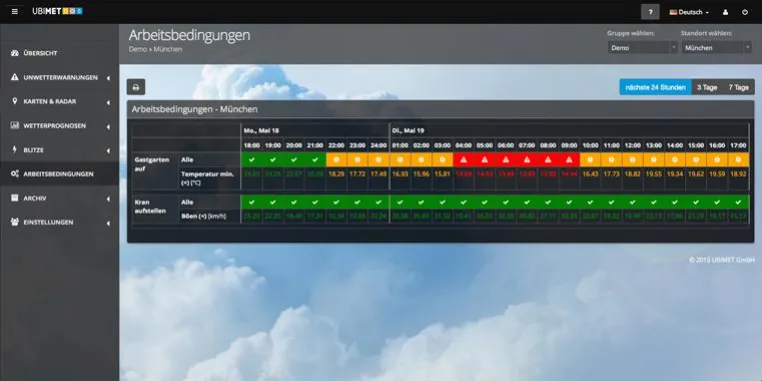This screenshot has width=762, height=381.
Task: Click the printer icon button
Action: (x=136, y=87)
